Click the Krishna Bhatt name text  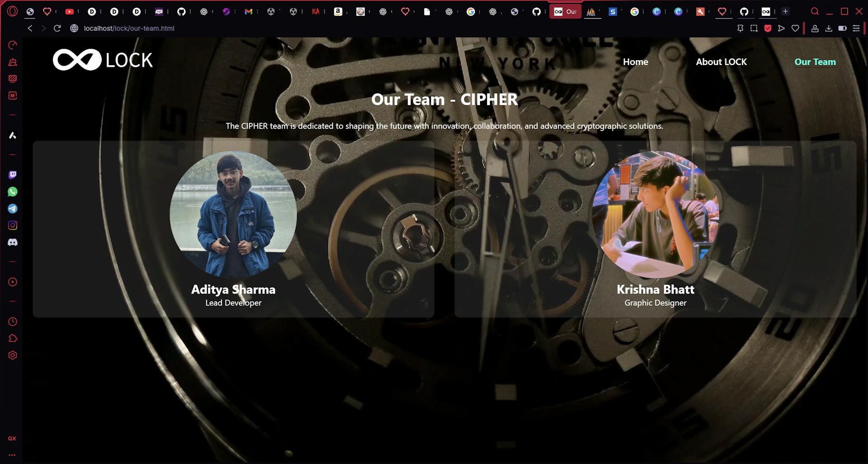(x=656, y=289)
